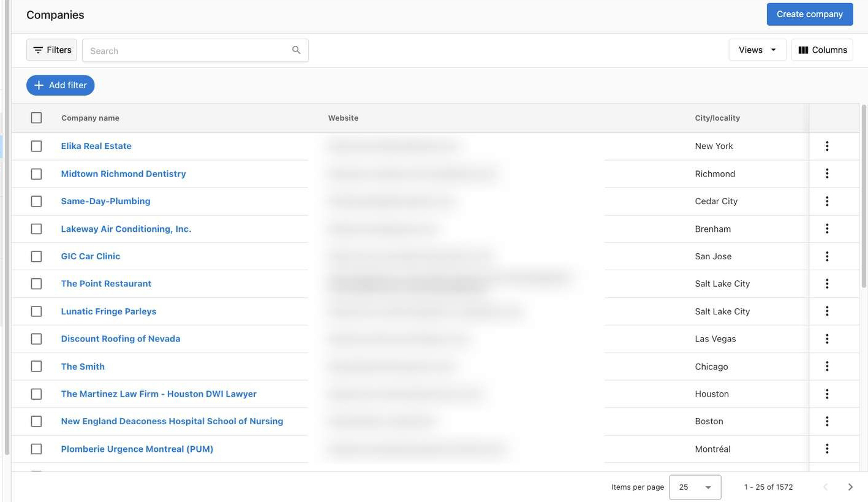Open the Same-Day-Plumbing link
This screenshot has width=868, height=502.
click(105, 201)
